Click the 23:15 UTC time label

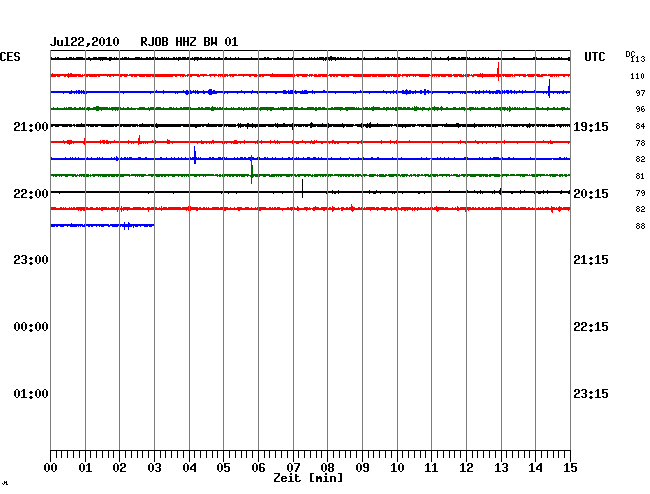[591, 394]
